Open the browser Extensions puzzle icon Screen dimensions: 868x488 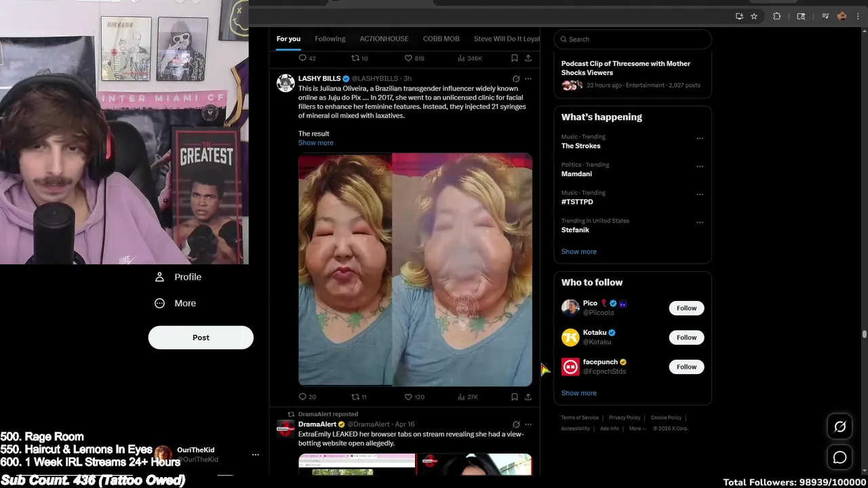pyautogui.click(x=777, y=16)
